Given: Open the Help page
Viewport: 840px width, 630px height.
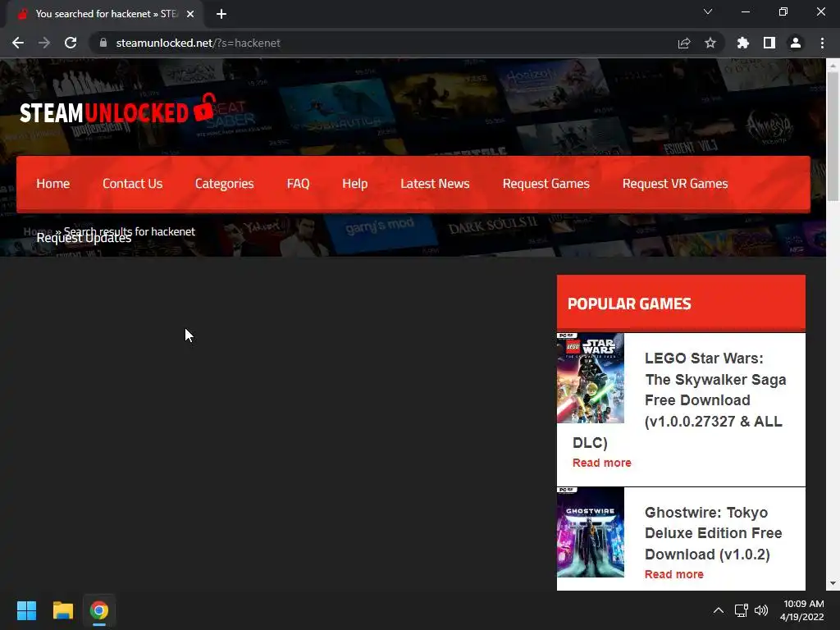Looking at the screenshot, I should click(x=354, y=184).
